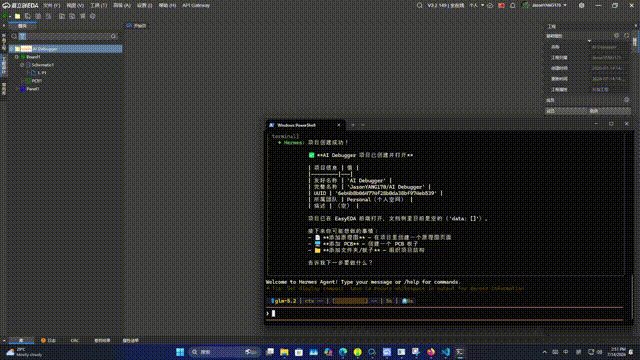Select the AI Debugger project root row
The image size is (640, 360).
click(66, 49)
